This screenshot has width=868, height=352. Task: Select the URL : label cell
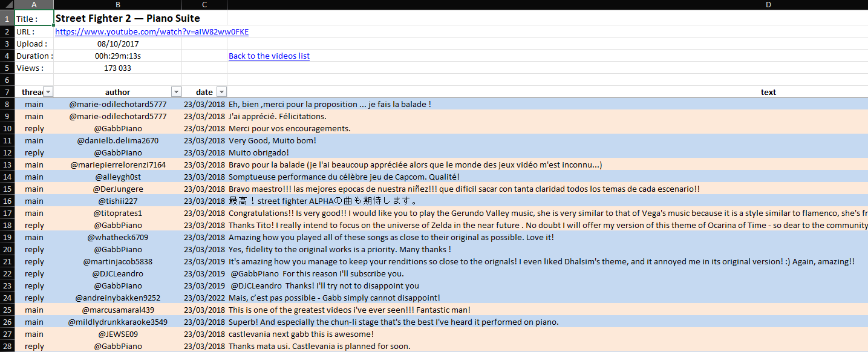coord(34,31)
